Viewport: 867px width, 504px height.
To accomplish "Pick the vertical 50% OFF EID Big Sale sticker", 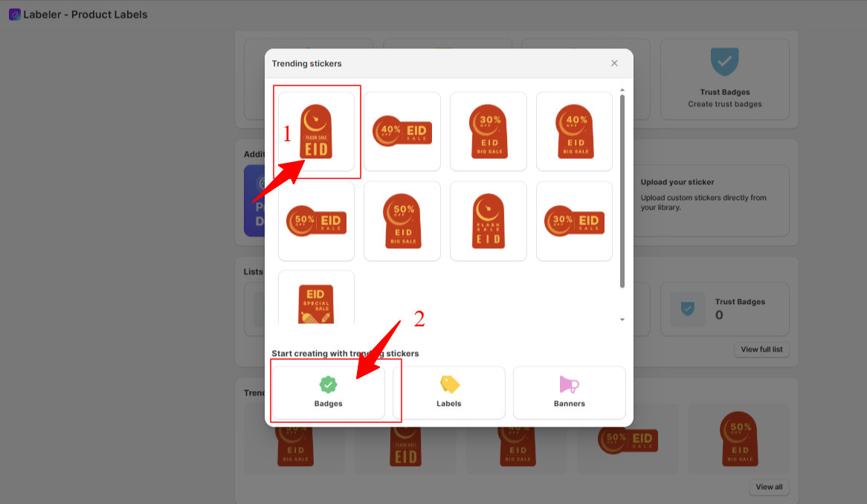I will [402, 221].
